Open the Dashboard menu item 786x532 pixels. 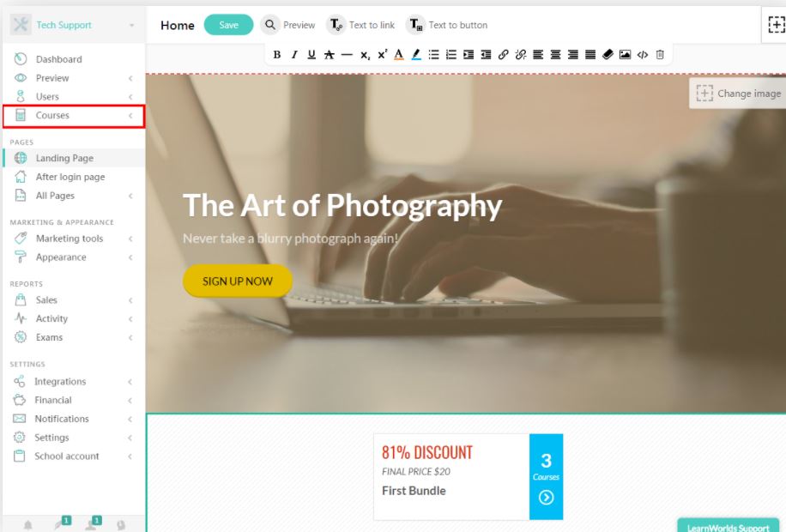pos(58,59)
